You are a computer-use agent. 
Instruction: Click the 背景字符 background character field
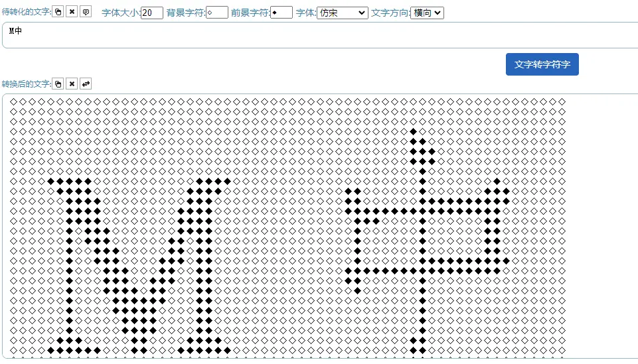tap(217, 13)
